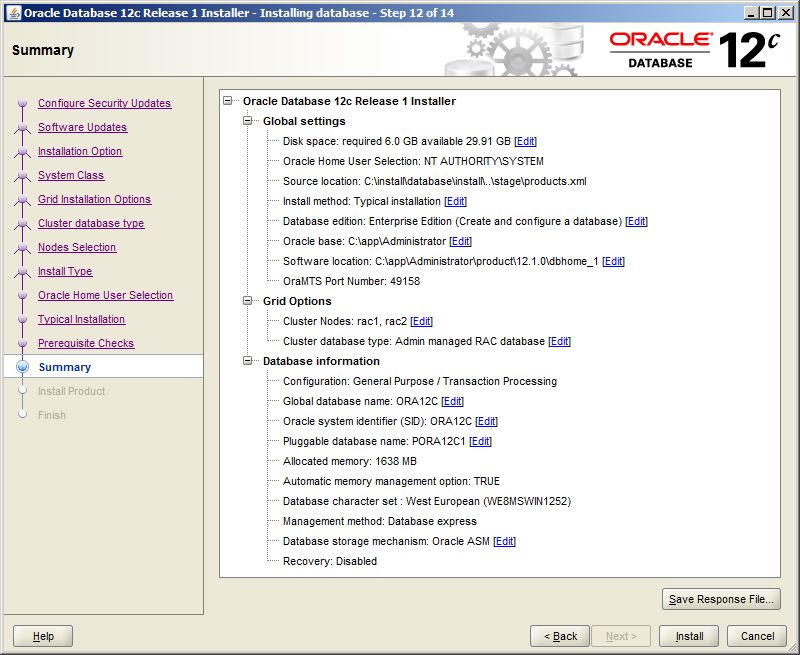The height and width of the screenshot is (655, 800).
Task: Edit the Cluster database type
Action: [560, 341]
